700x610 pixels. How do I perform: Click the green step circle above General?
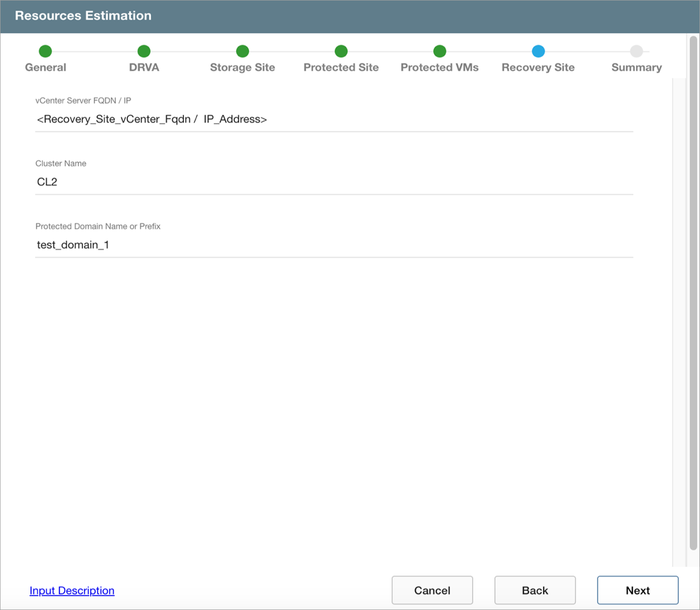tap(45, 51)
